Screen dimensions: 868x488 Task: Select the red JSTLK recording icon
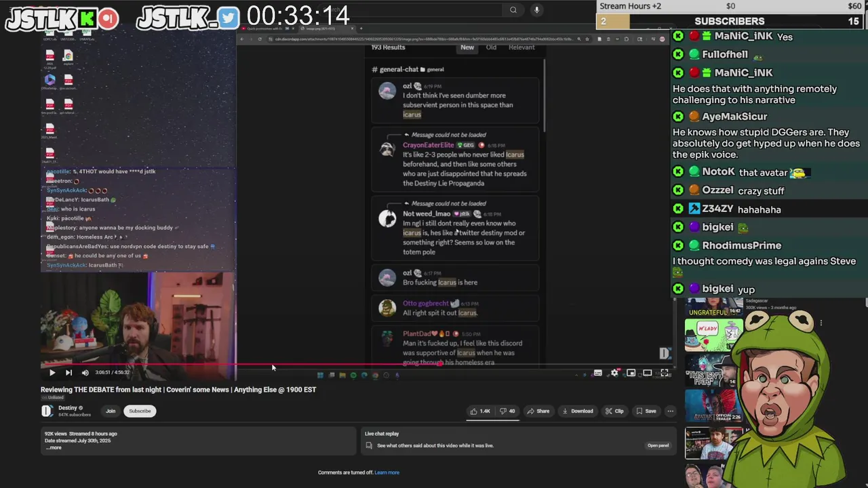click(x=108, y=18)
